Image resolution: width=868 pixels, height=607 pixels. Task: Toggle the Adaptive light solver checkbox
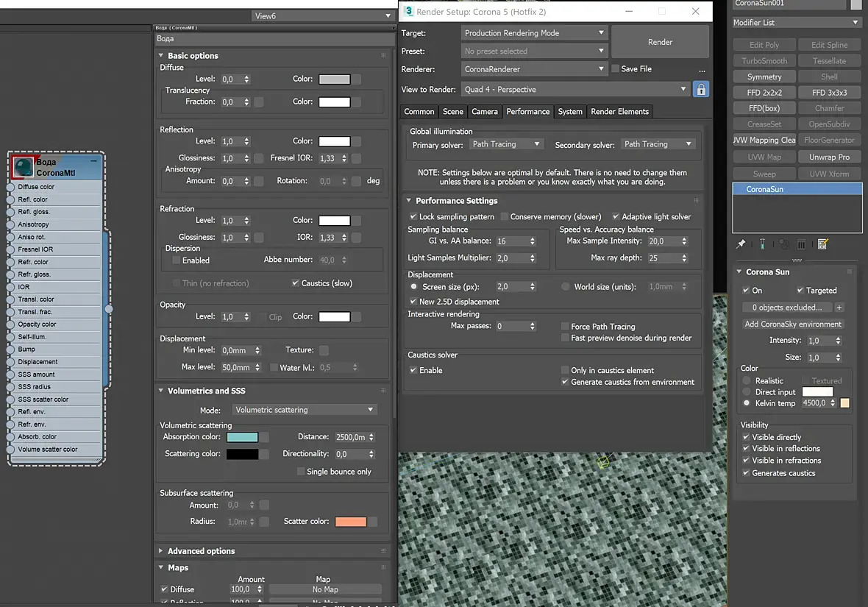pyautogui.click(x=616, y=217)
